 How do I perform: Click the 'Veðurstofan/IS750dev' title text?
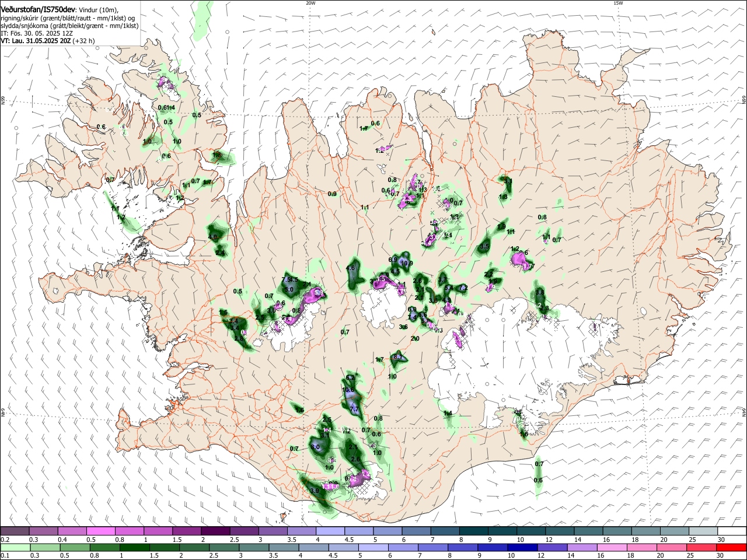click(37, 9)
